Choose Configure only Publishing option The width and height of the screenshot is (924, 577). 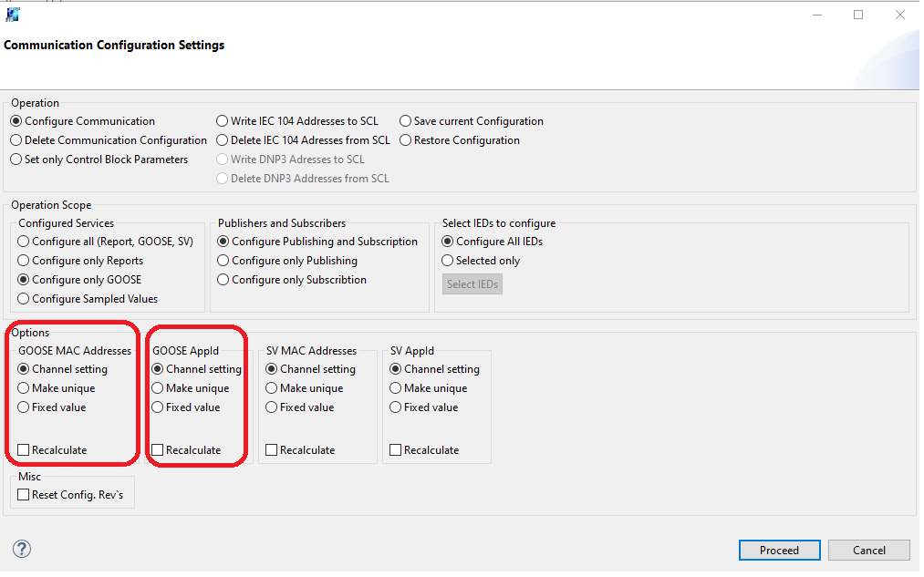tap(223, 261)
